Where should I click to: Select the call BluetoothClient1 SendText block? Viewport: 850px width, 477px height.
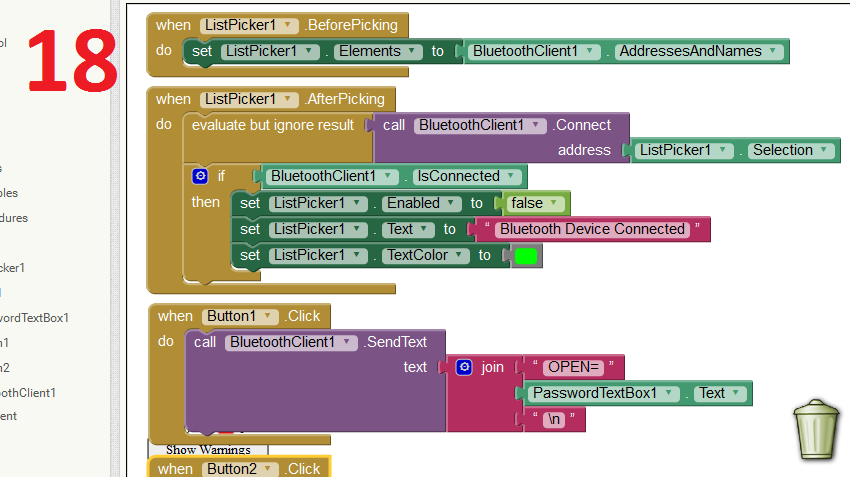tap(205, 343)
